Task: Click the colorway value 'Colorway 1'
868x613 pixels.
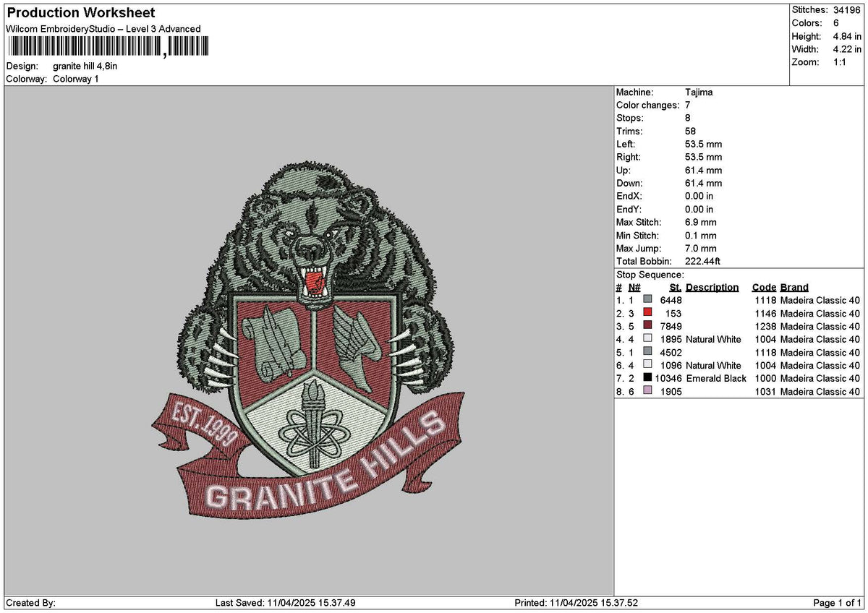Action: click(x=76, y=79)
